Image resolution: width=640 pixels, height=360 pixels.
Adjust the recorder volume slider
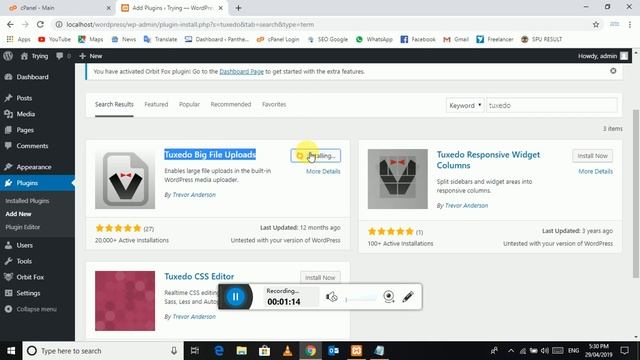361,299
